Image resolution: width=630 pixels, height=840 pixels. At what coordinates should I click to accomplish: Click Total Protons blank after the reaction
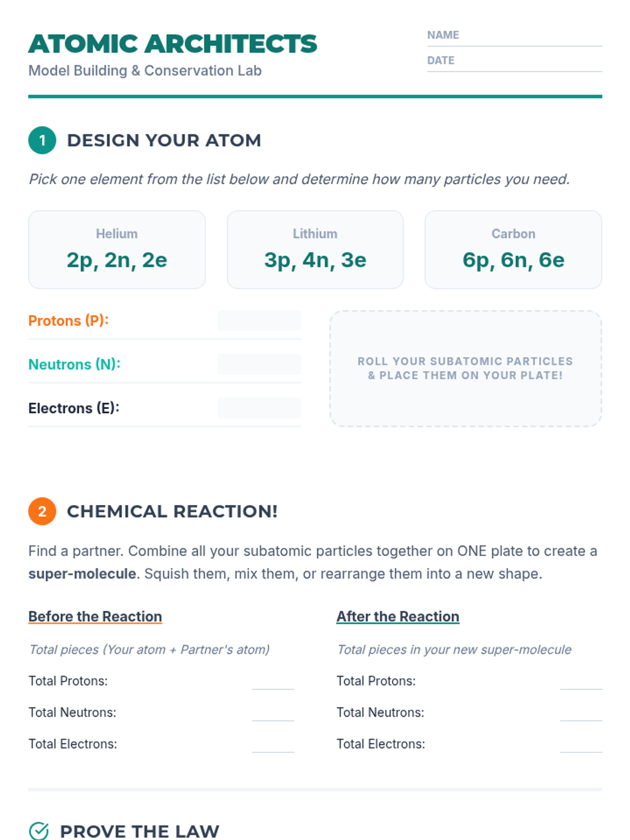click(581, 682)
